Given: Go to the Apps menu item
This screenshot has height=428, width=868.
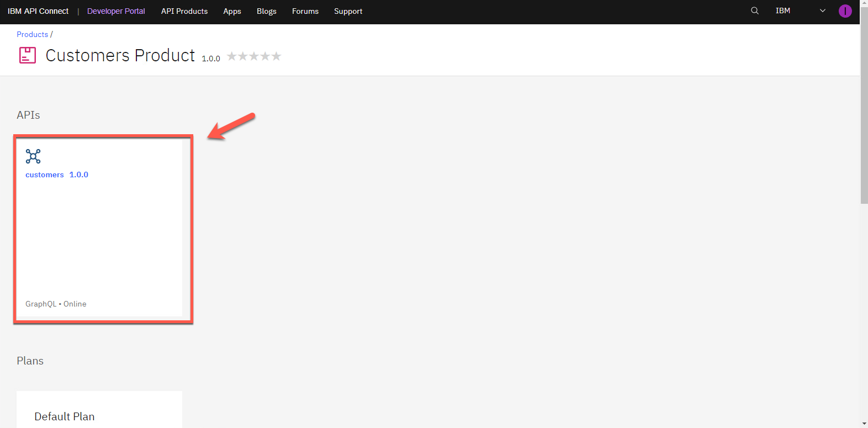Looking at the screenshot, I should 232,11.
